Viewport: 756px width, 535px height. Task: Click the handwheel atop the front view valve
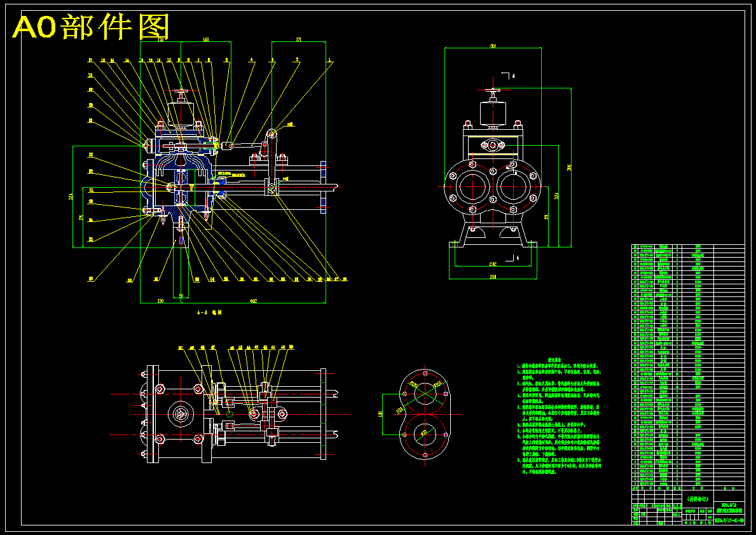click(493, 90)
